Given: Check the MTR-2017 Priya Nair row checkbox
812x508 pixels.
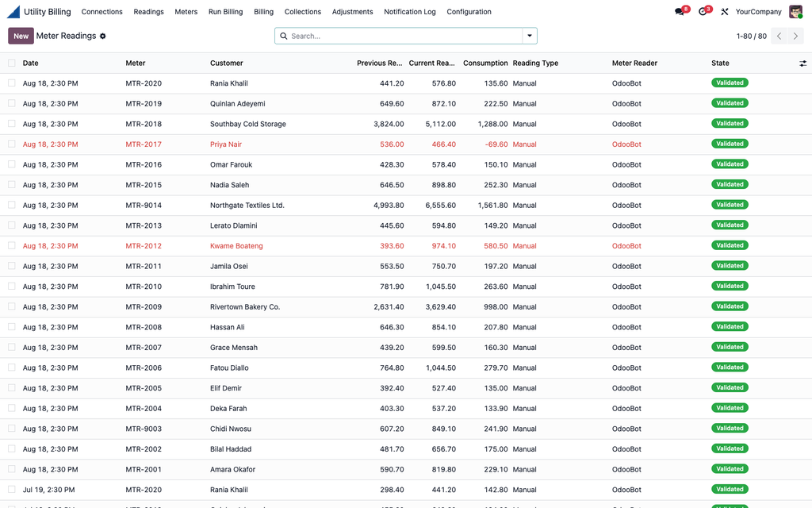Looking at the screenshot, I should click(x=11, y=144).
